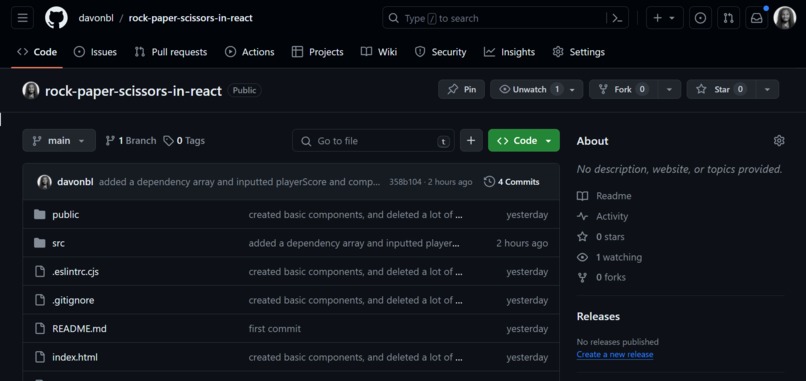Click the commits history clock icon
Viewport: 806px width, 381px height.
(489, 182)
